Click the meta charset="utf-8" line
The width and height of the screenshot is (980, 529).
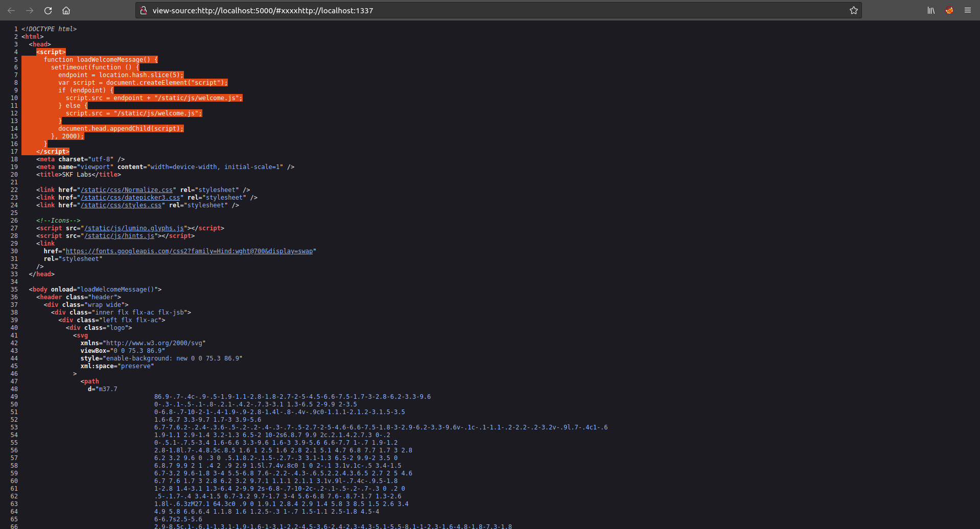pos(80,159)
